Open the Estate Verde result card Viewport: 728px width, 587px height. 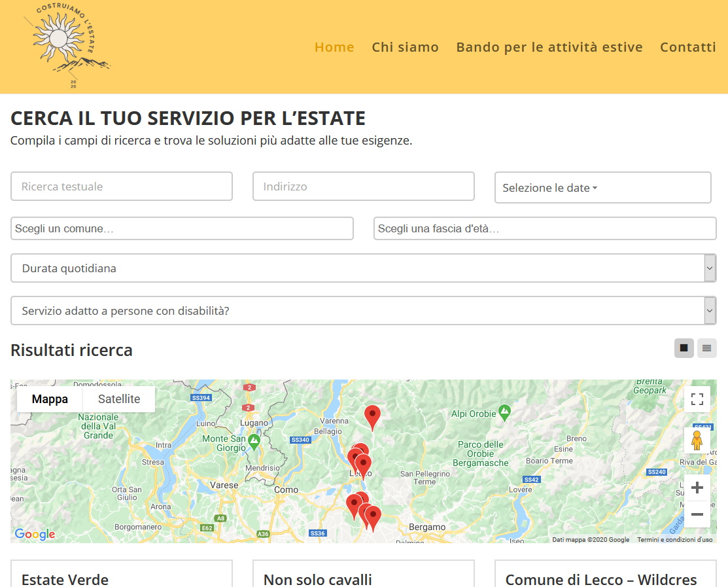(65, 580)
